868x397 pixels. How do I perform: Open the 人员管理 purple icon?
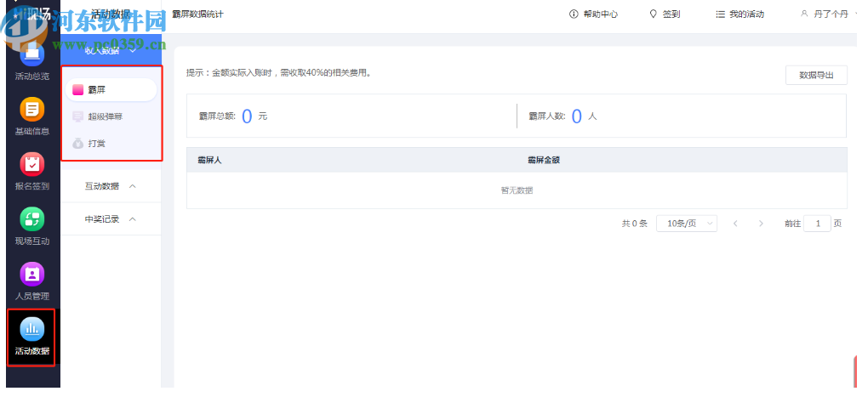32,274
